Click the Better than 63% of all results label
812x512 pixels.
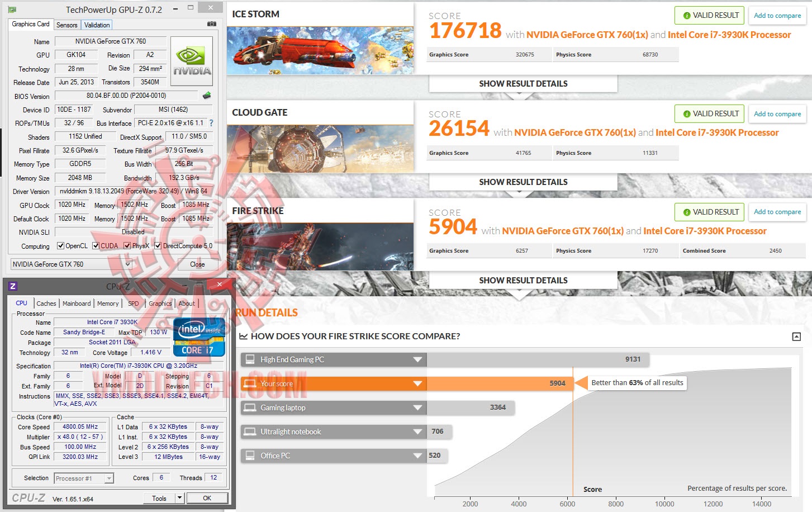click(637, 383)
